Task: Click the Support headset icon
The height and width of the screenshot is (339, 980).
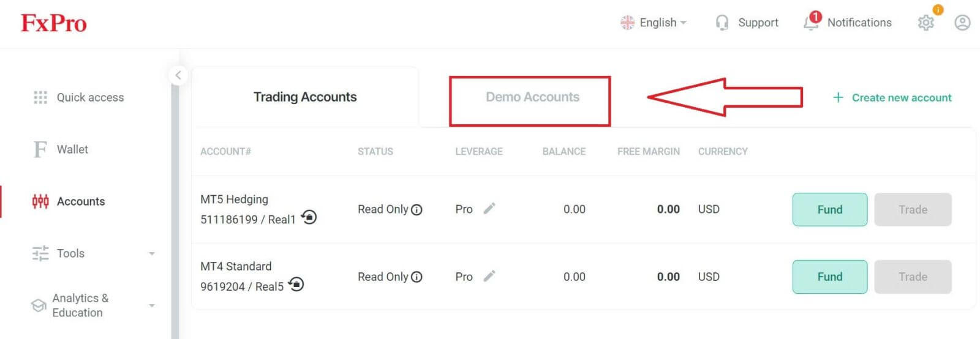Action: pos(722,23)
